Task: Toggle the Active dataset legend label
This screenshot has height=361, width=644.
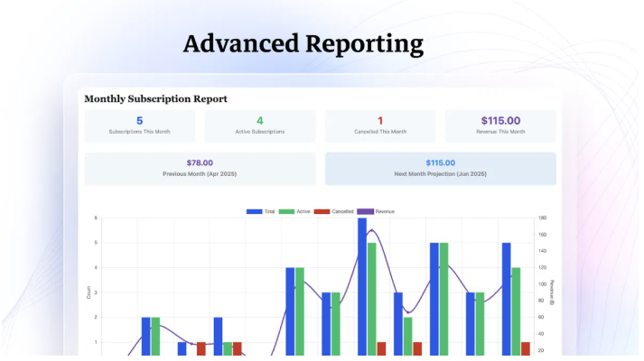Action: (x=303, y=211)
